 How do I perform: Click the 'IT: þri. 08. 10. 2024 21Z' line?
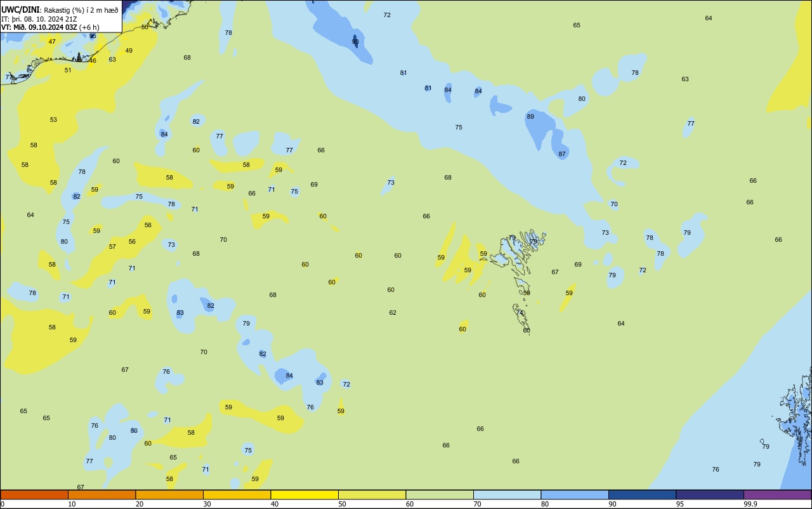[x=39, y=18]
